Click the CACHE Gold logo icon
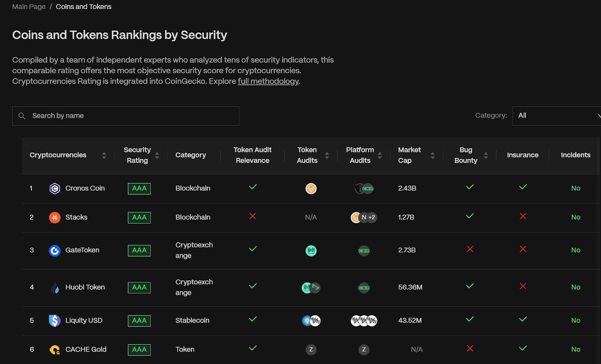The height and width of the screenshot is (364, 601). (55, 350)
